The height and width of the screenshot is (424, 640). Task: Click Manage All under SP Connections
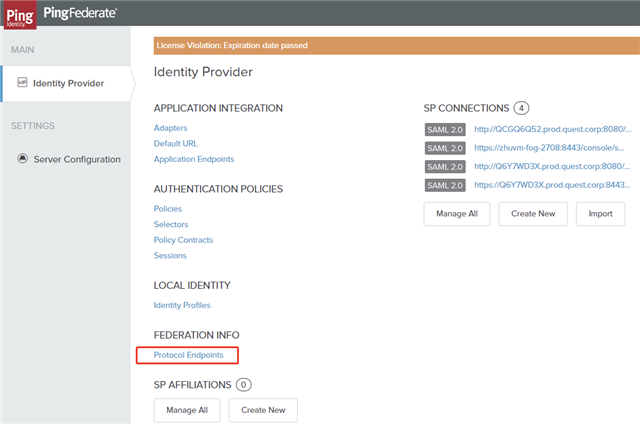point(457,214)
